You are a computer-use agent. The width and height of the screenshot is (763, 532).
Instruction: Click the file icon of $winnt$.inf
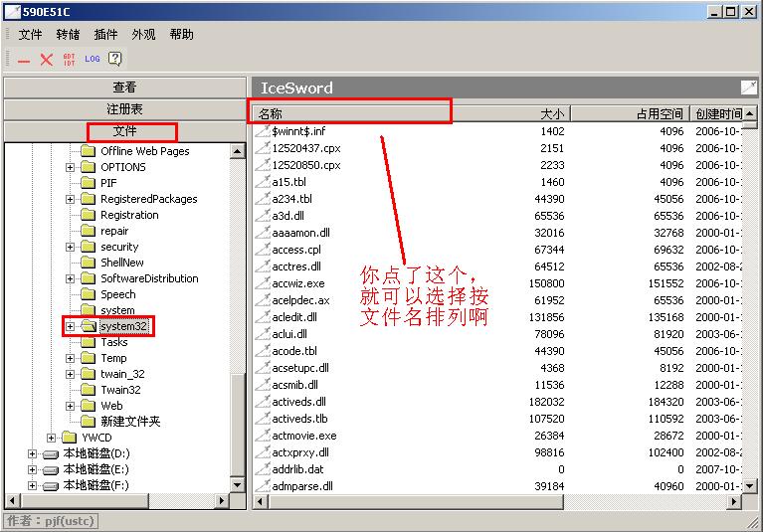[263, 131]
